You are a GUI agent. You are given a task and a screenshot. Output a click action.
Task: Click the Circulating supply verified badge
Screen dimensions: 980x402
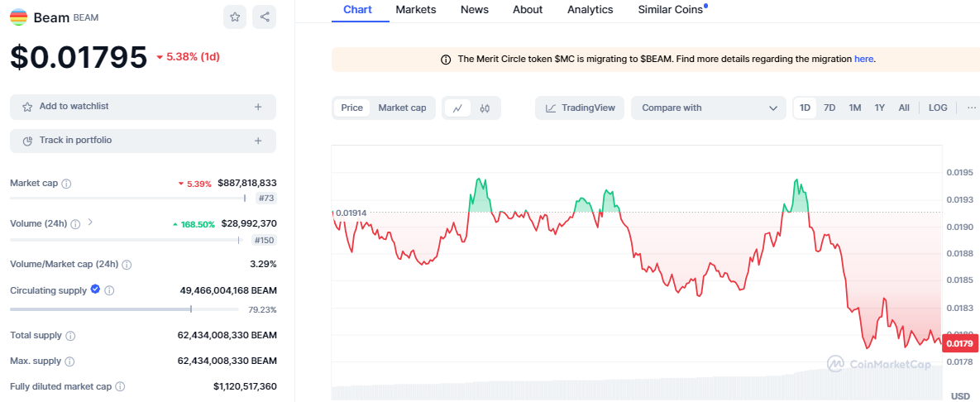click(x=96, y=289)
